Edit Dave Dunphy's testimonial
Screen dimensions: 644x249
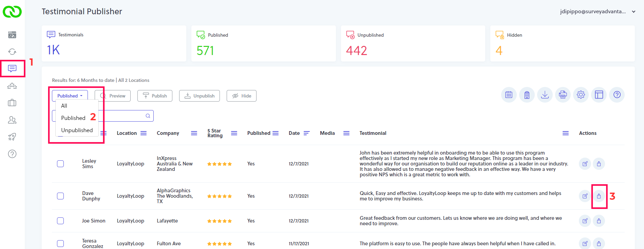[x=585, y=196]
